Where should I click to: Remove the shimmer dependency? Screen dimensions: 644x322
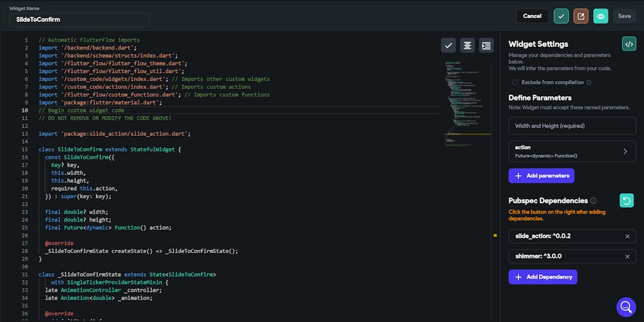click(627, 256)
